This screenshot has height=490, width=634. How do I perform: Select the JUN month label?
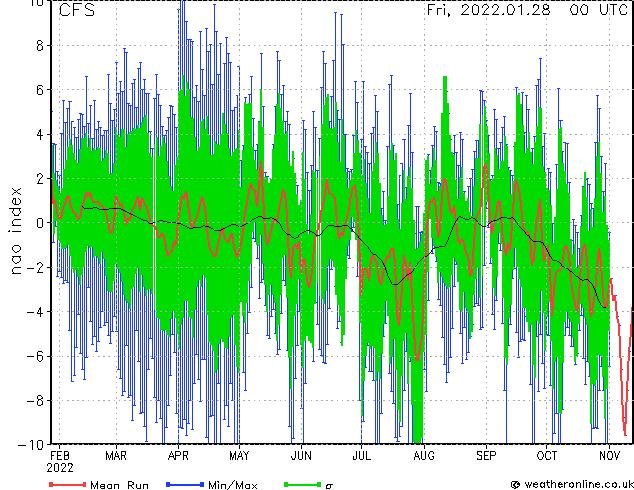pyautogui.click(x=301, y=456)
